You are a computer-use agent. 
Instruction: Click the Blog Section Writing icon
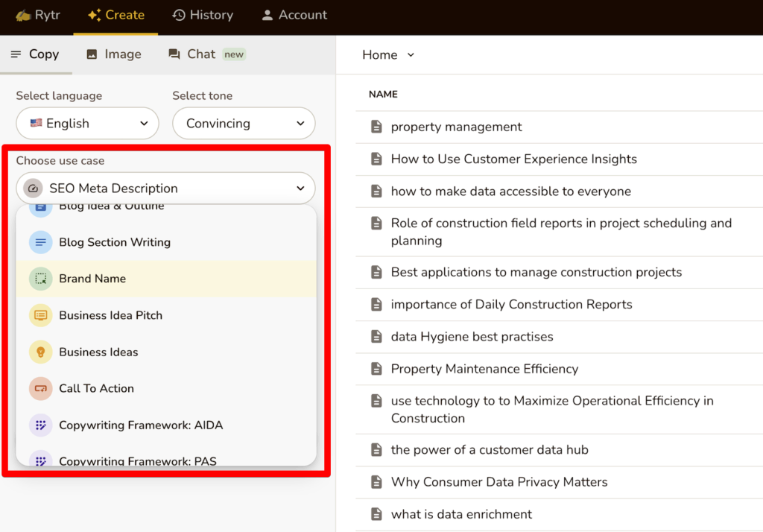pos(40,242)
